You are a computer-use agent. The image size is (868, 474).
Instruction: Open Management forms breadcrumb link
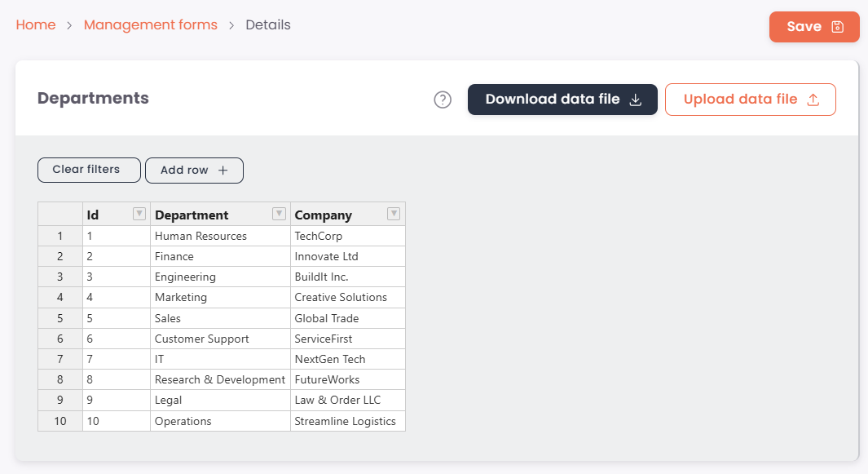[151, 25]
